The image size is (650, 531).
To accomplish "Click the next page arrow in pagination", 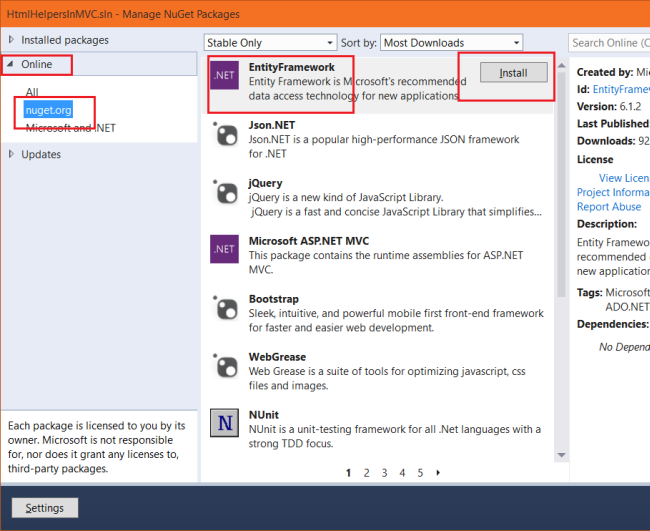I will click(x=438, y=473).
